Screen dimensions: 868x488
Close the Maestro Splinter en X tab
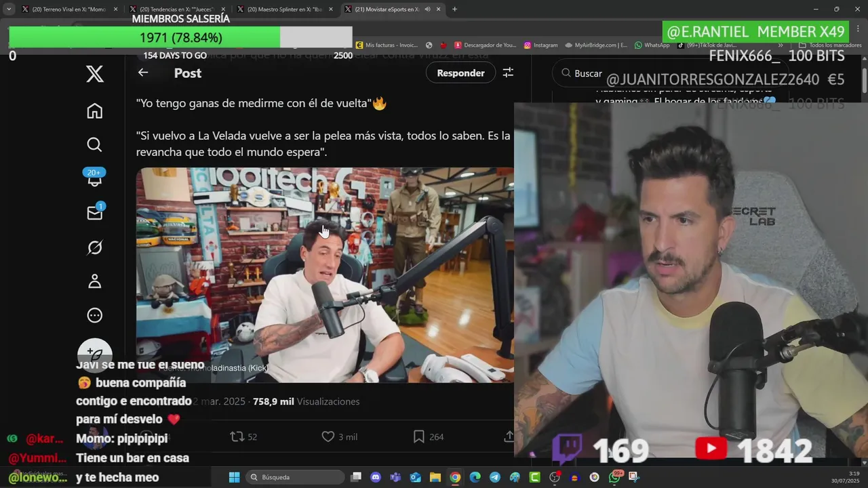click(331, 9)
